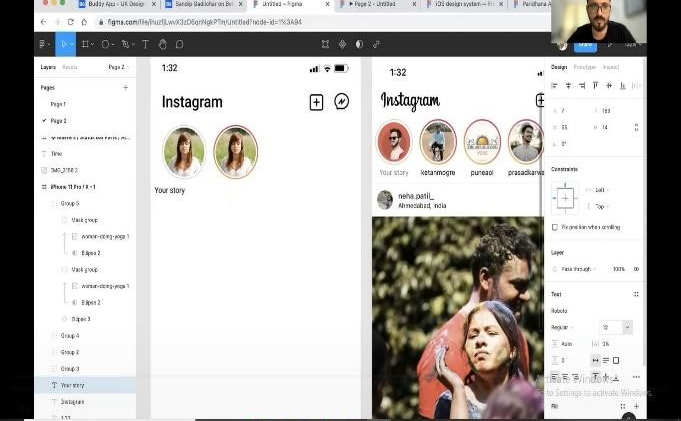
Task: Select the Text tool
Action: point(145,44)
